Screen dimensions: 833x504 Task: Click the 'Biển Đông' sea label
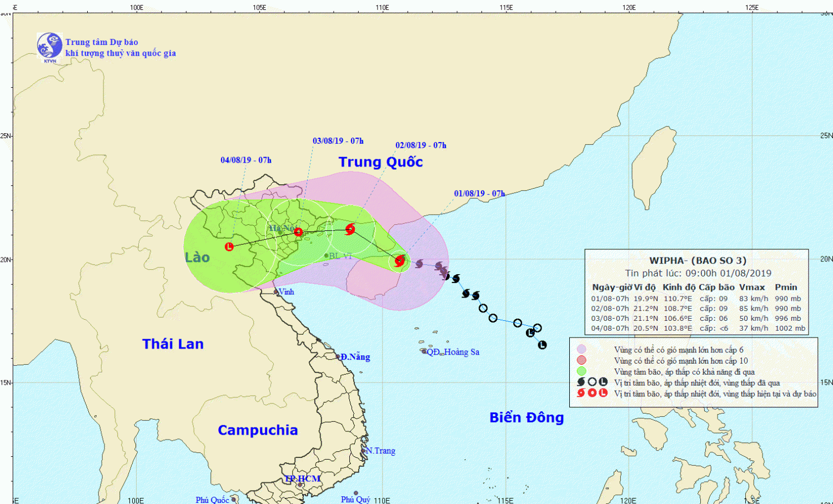coord(526,417)
